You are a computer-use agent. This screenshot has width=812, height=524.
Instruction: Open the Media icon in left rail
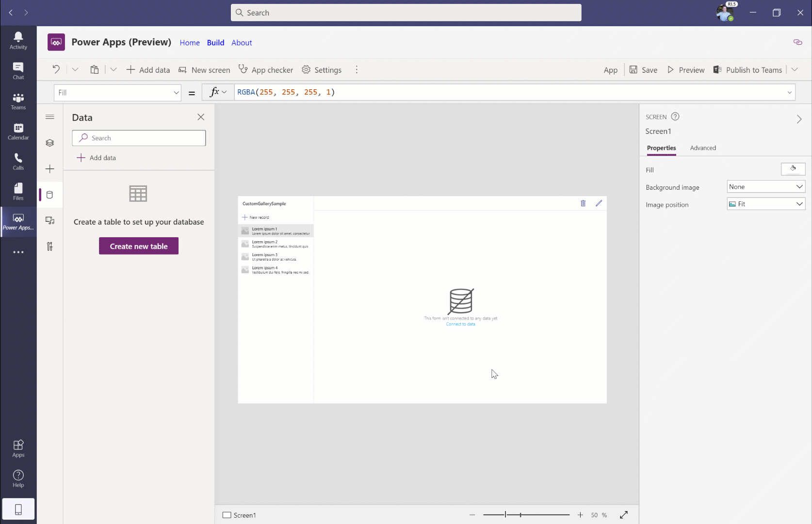(x=49, y=221)
